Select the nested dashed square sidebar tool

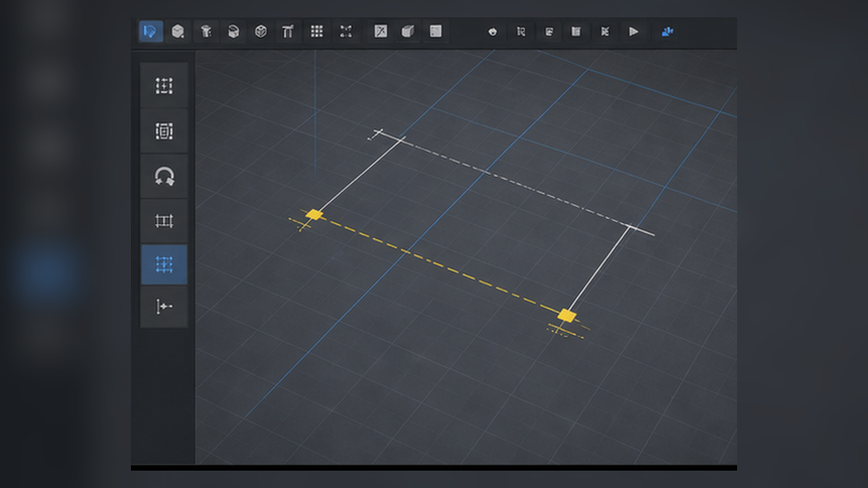coord(164,131)
